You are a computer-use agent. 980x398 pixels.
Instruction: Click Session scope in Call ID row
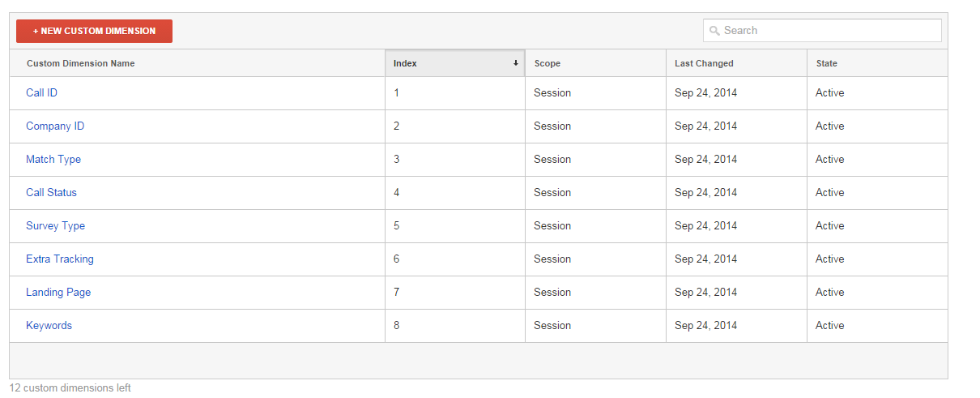coord(552,93)
